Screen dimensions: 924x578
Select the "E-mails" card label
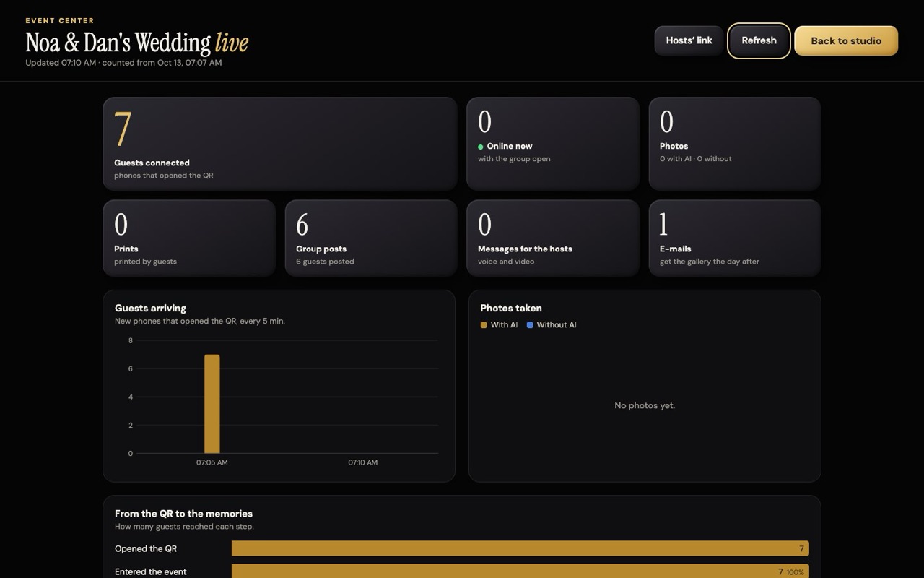[676, 249]
